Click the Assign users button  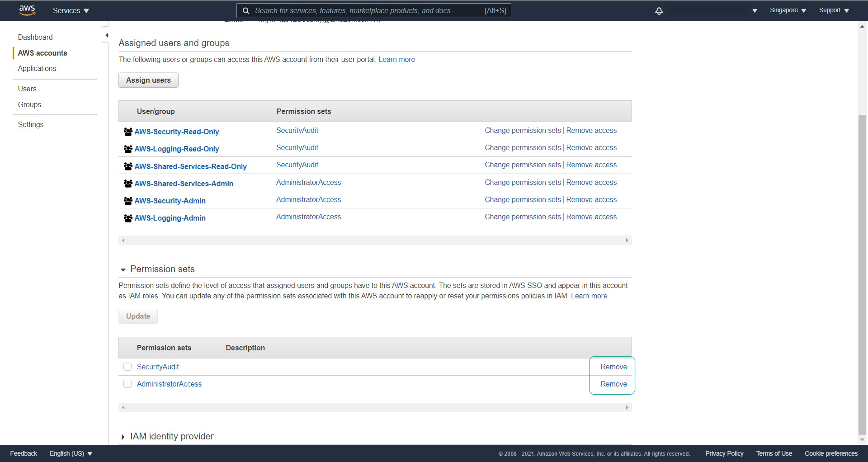coord(148,80)
